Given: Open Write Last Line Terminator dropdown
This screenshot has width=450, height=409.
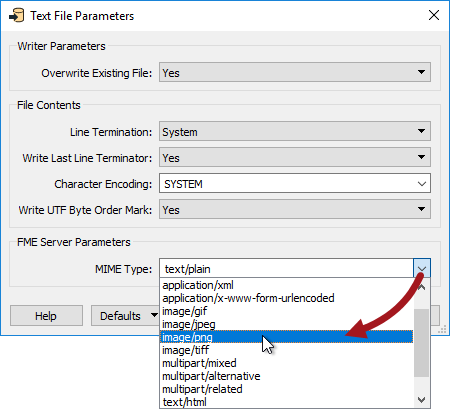Looking at the screenshot, I should 295,157.
